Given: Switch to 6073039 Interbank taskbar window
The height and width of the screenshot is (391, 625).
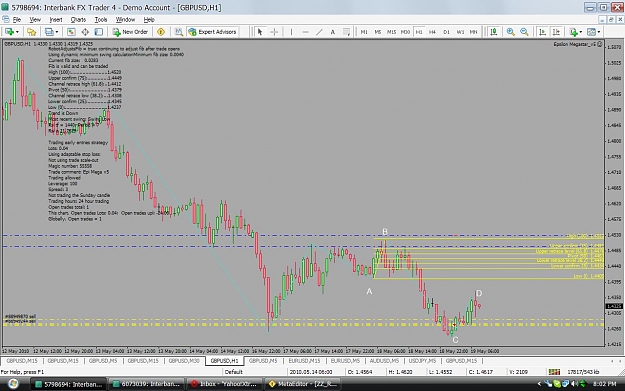Looking at the screenshot, I should tap(146, 384).
